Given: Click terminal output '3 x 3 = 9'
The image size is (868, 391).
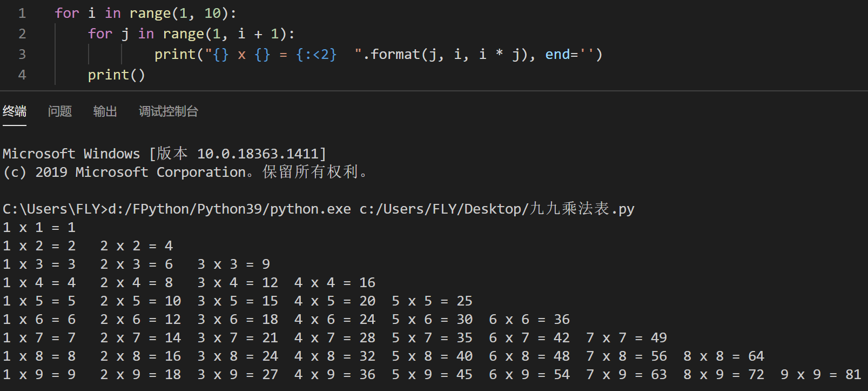Looking at the screenshot, I should click(x=234, y=264).
